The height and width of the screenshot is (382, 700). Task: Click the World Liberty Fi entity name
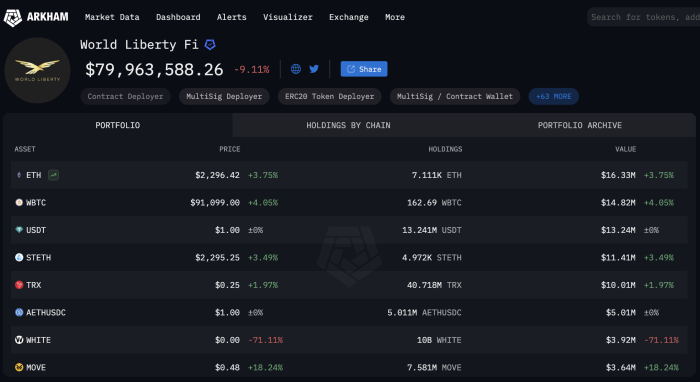pyautogui.click(x=139, y=45)
